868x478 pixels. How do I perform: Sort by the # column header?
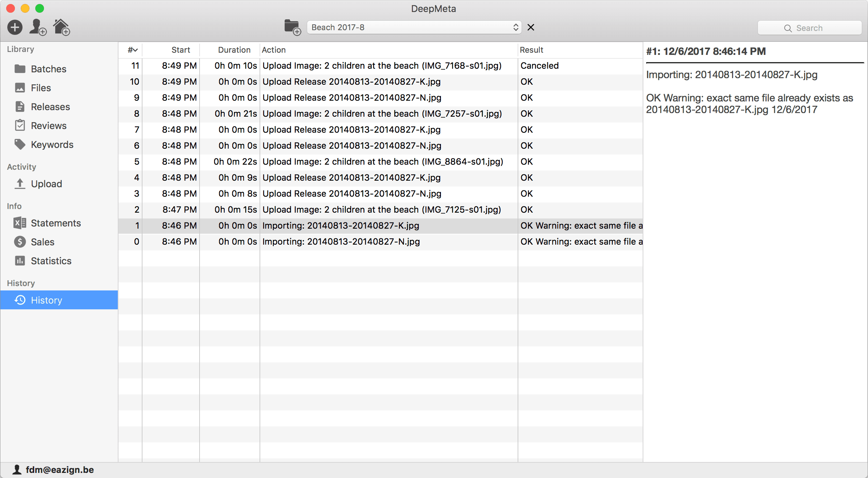click(130, 50)
